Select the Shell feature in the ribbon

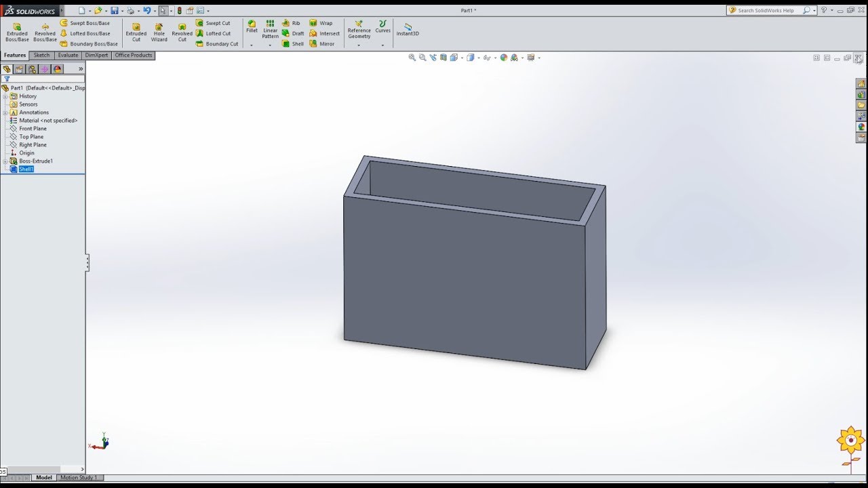click(293, 43)
